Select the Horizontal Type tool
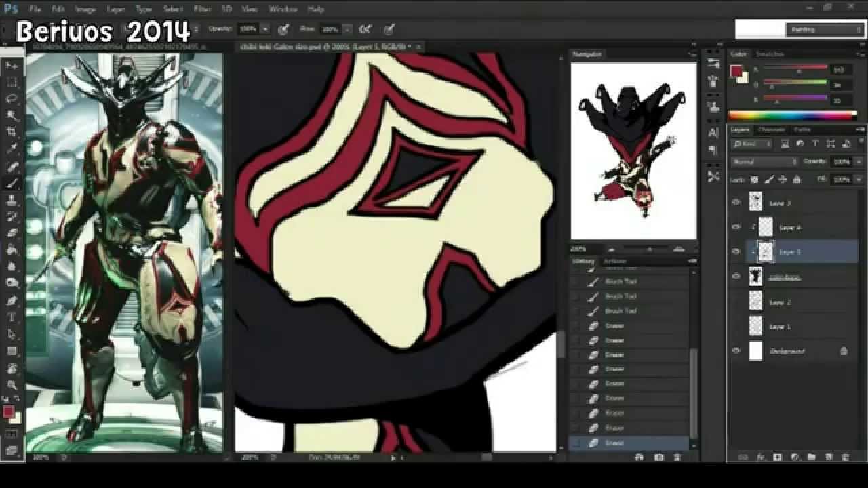The height and width of the screenshot is (488, 868). 12,317
